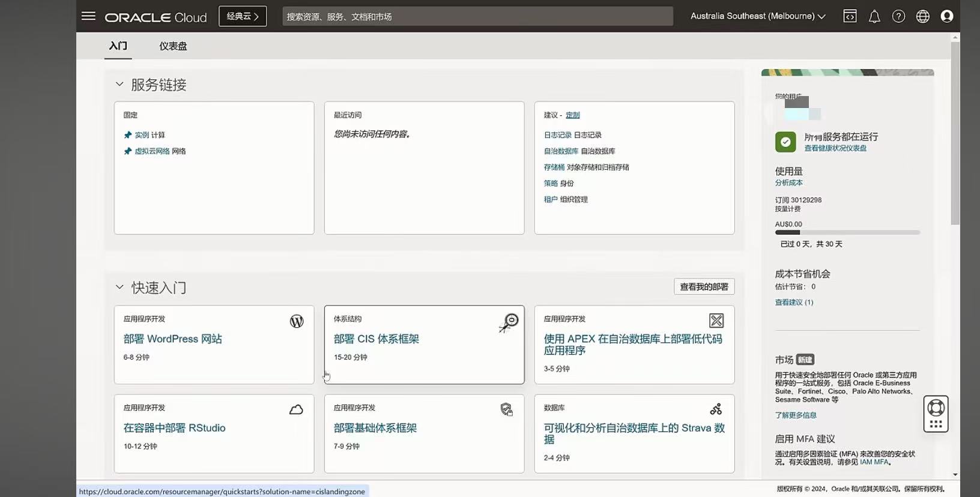
Task: Open the help question mark menu
Action: click(x=898, y=16)
